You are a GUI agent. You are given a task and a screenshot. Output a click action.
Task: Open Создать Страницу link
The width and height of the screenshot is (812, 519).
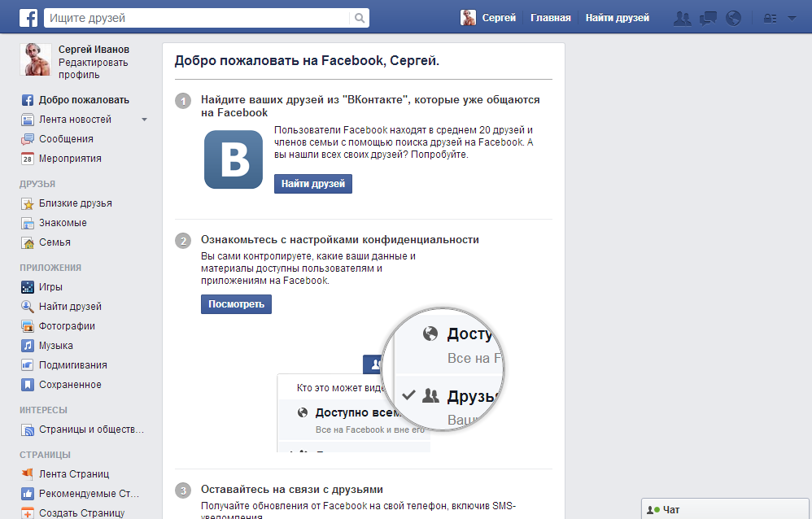[82, 512]
